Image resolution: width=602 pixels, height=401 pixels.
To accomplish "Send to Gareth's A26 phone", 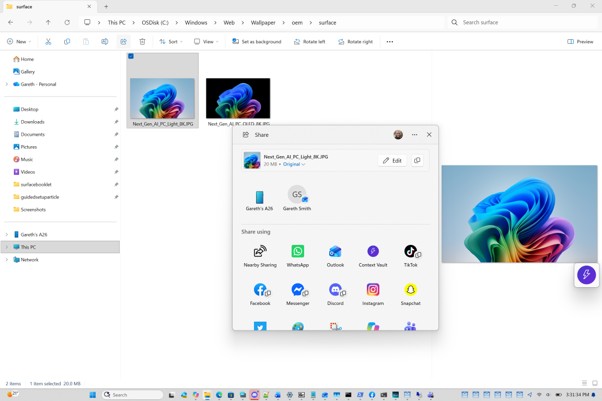I will [259, 200].
